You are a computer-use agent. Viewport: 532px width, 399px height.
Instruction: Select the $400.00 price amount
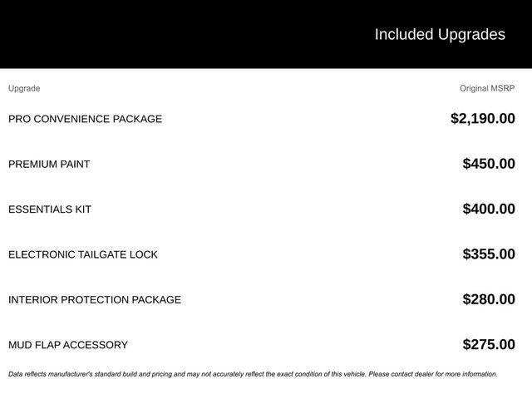tap(489, 209)
